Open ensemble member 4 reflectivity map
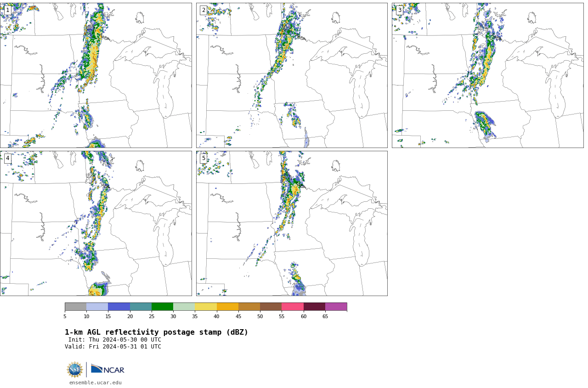588x388 pixels. click(96, 223)
